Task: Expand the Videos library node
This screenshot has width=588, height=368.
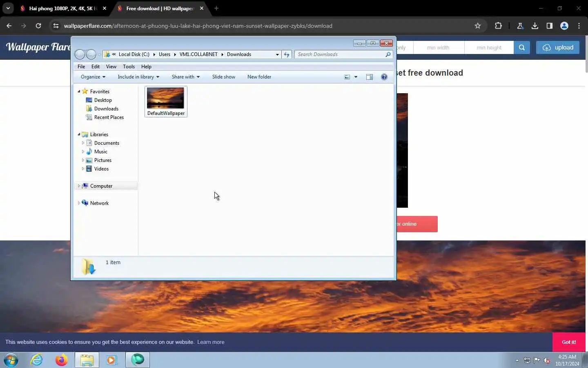Action: coord(83,169)
